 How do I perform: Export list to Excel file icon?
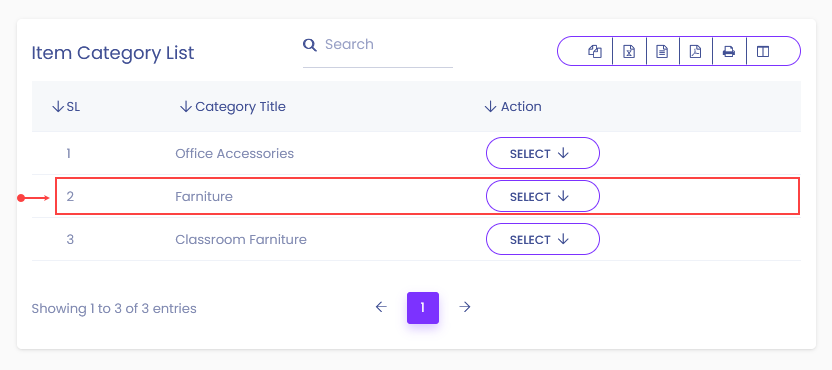tap(629, 51)
